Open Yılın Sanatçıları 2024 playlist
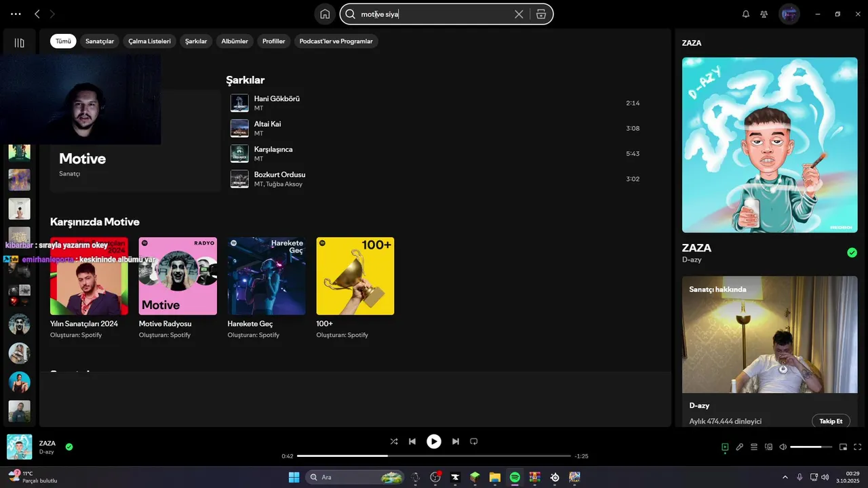The width and height of the screenshot is (868, 488). (89, 288)
